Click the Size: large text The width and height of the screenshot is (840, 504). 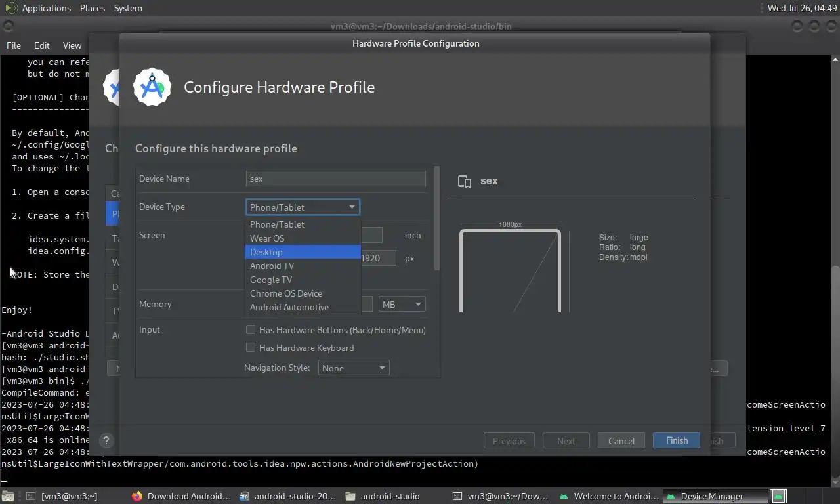click(x=623, y=238)
